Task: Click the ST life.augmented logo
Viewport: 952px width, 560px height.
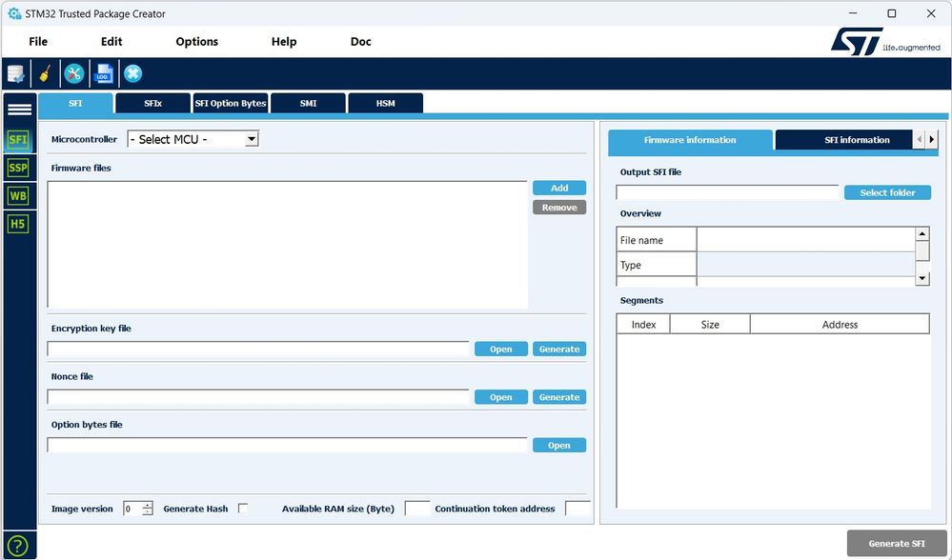Action: pos(885,41)
